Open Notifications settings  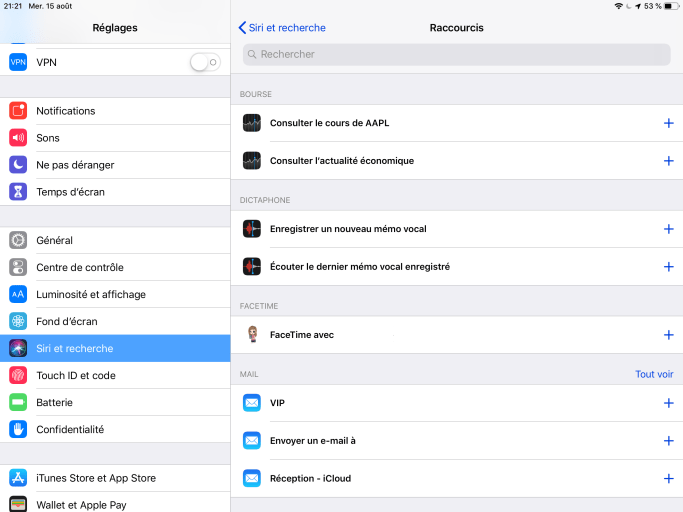pyautogui.click(x=66, y=111)
